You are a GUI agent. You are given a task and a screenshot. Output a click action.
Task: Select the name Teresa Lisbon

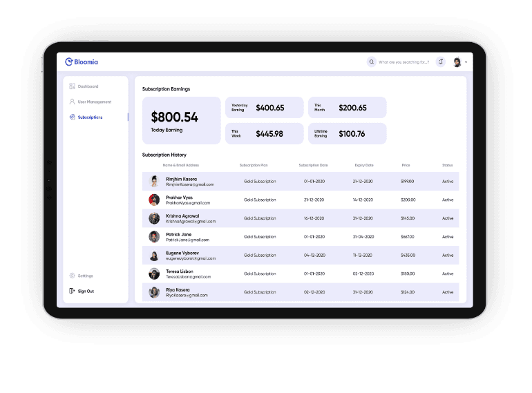click(x=180, y=271)
